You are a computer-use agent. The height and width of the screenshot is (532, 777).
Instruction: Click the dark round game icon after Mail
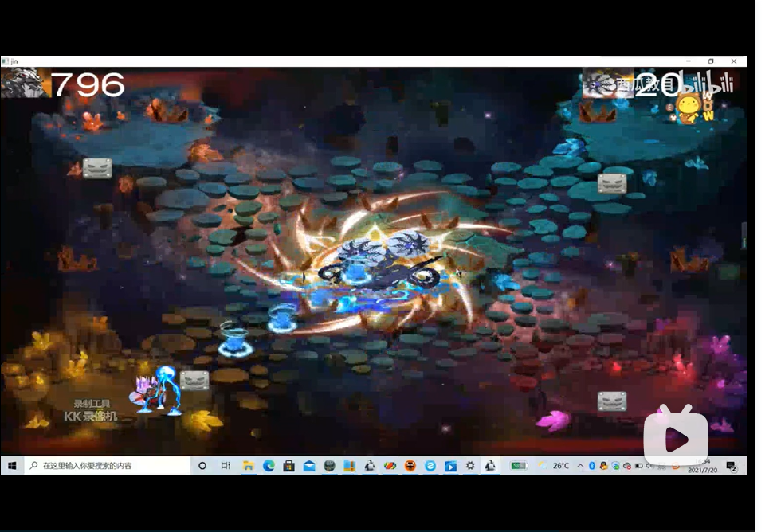[330, 466]
